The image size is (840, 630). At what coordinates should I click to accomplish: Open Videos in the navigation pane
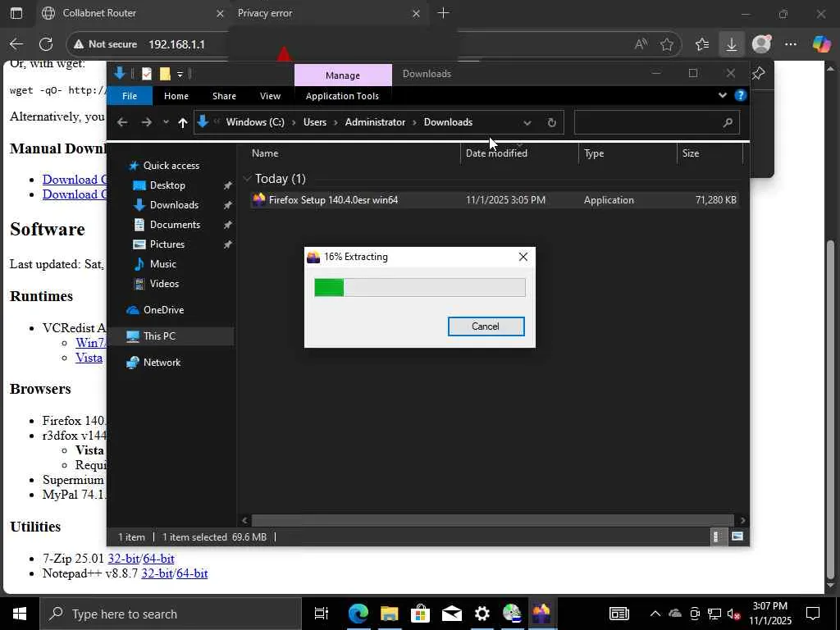pyautogui.click(x=164, y=283)
